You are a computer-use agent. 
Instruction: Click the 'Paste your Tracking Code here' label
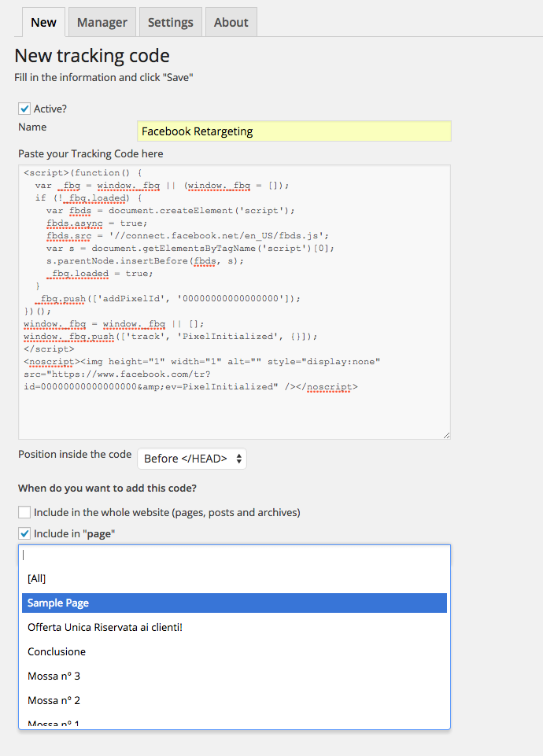point(90,154)
